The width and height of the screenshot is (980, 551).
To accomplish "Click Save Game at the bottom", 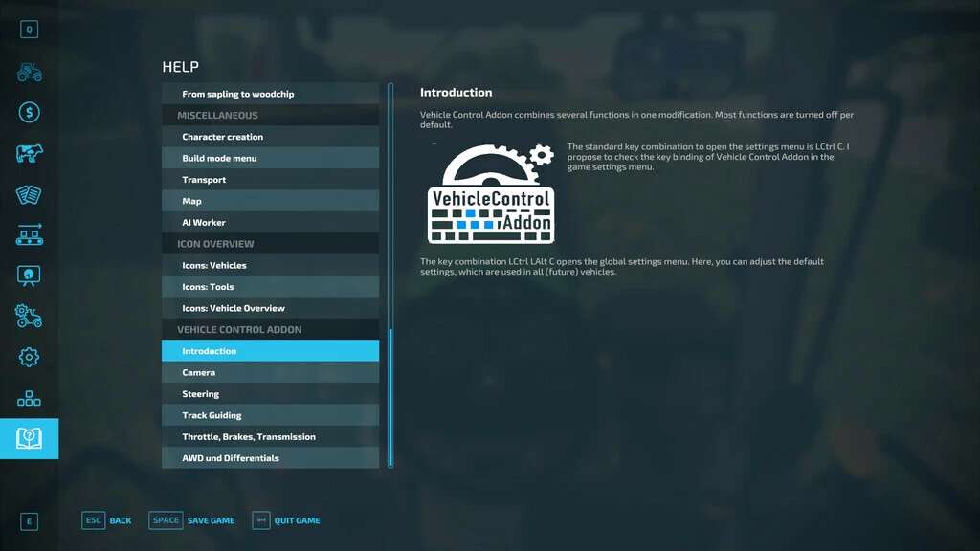I will [192, 520].
